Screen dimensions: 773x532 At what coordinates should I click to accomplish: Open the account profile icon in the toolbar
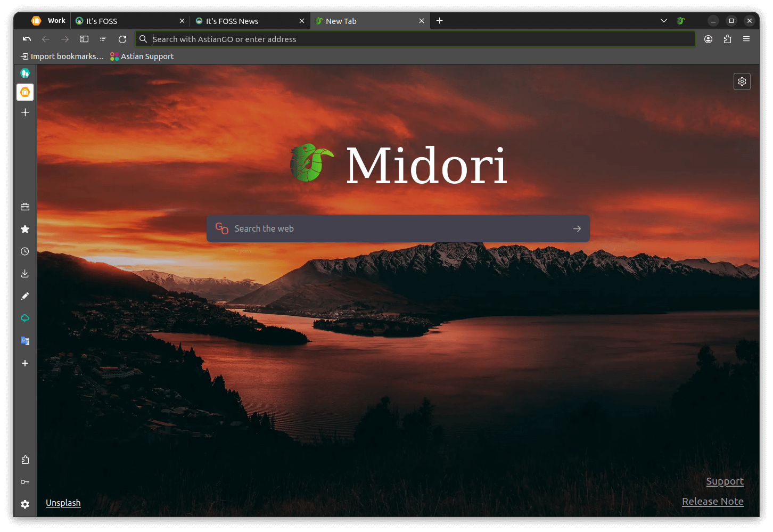point(708,38)
